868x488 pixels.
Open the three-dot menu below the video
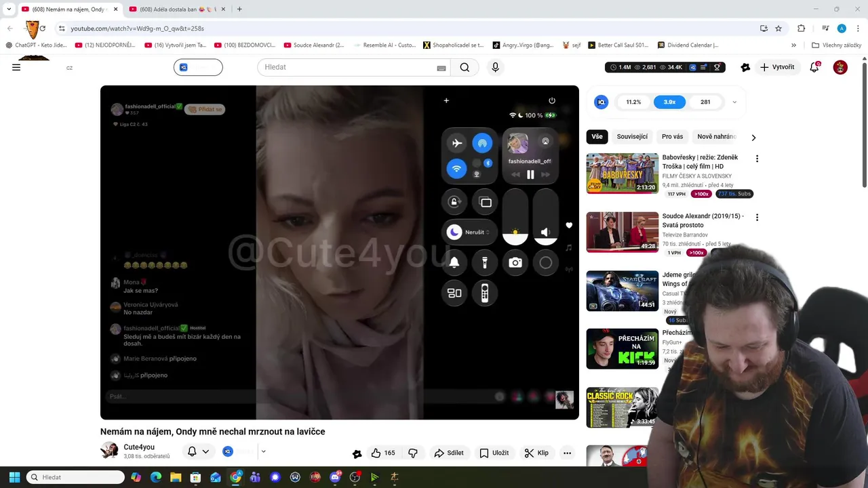pos(567,453)
